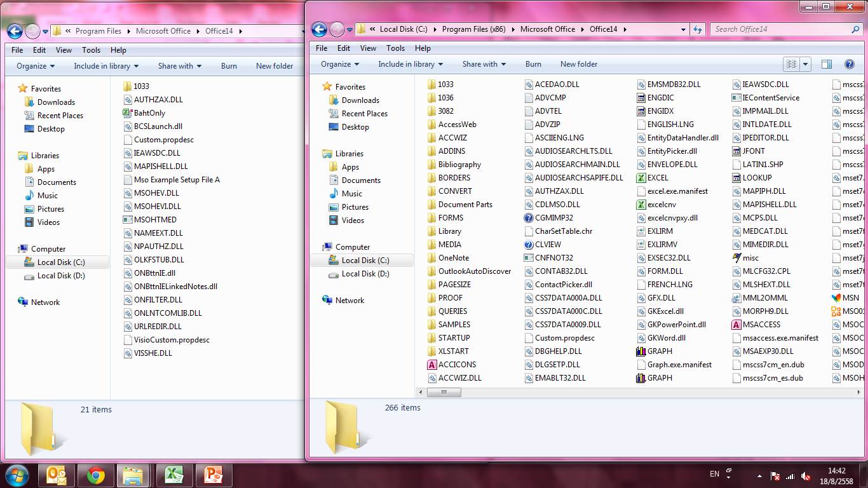Open recent pages dropdown in right window
The image size is (868, 488).
click(x=349, y=30)
